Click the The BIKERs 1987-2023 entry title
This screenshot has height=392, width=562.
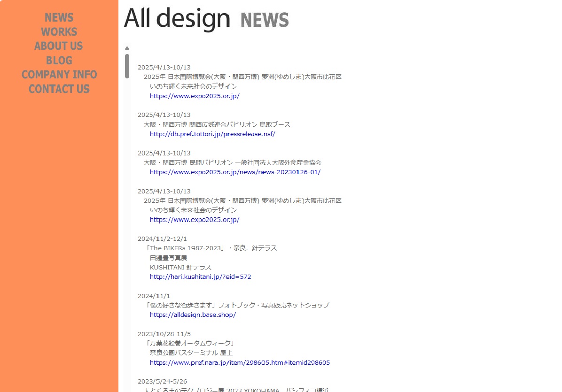point(211,248)
